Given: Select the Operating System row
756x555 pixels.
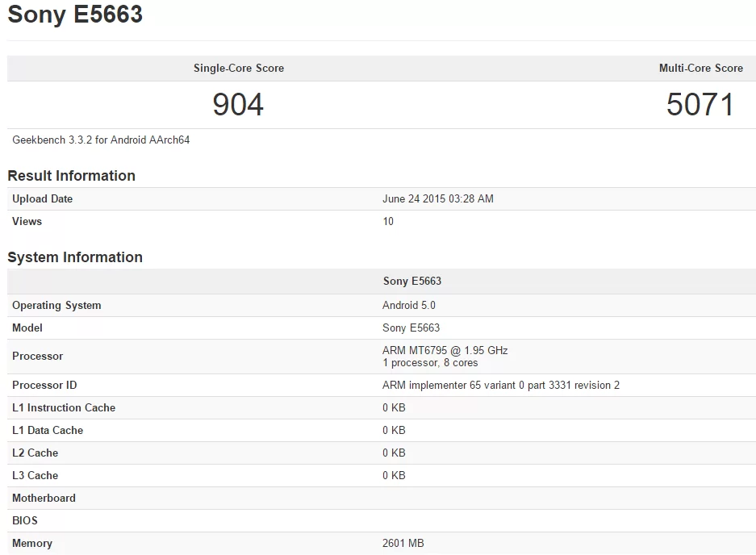Looking at the screenshot, I should pos(56,305).
